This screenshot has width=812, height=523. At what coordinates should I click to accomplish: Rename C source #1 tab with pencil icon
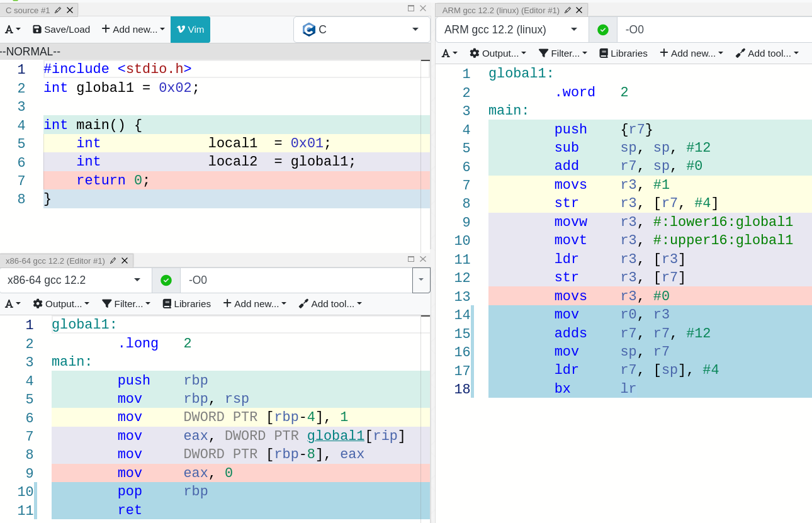[58, 10]
